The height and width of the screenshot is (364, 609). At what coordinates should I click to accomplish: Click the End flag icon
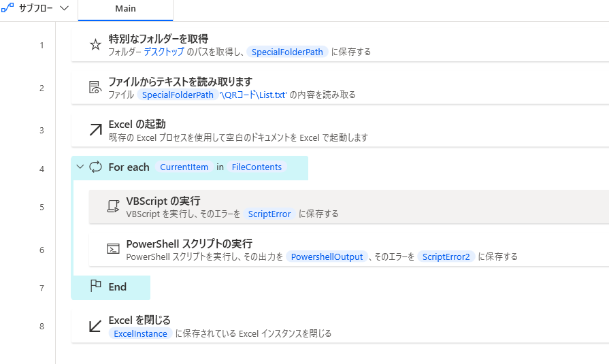point(95,286)
